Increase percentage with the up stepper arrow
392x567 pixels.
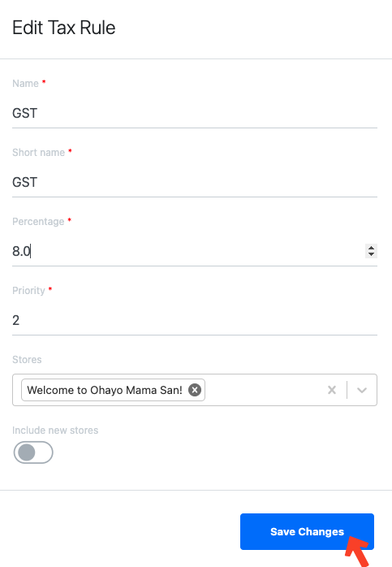click(x=371, y=248)
